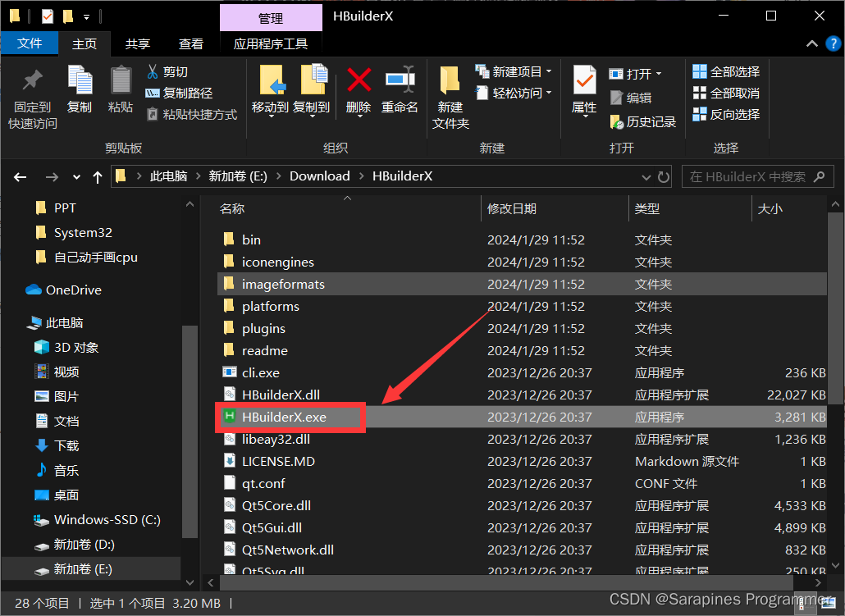Click 编辑 edit in the ribbon
The width and height of the screenshot is (845, 616).
[631, 98]
